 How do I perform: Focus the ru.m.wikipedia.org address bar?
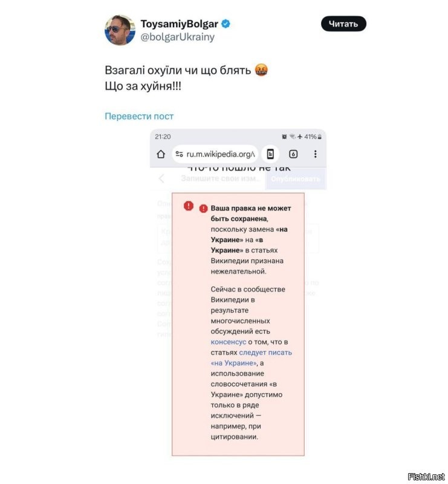(x=215, y=154)
